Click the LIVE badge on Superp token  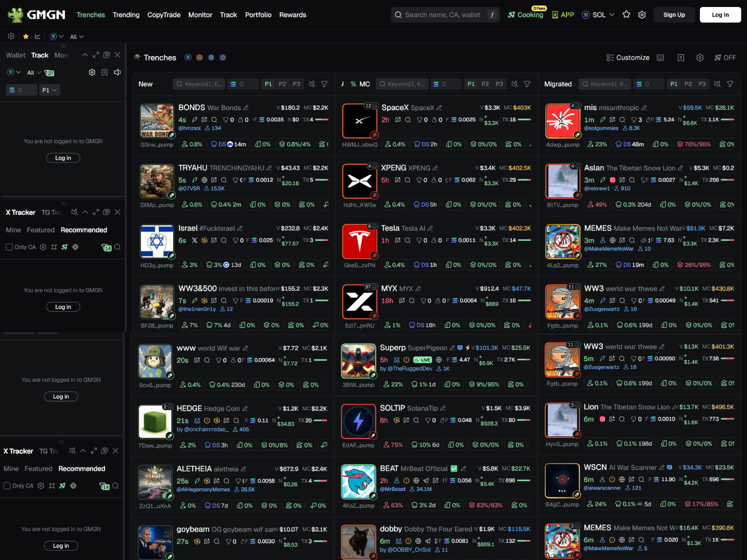[423, 360]
